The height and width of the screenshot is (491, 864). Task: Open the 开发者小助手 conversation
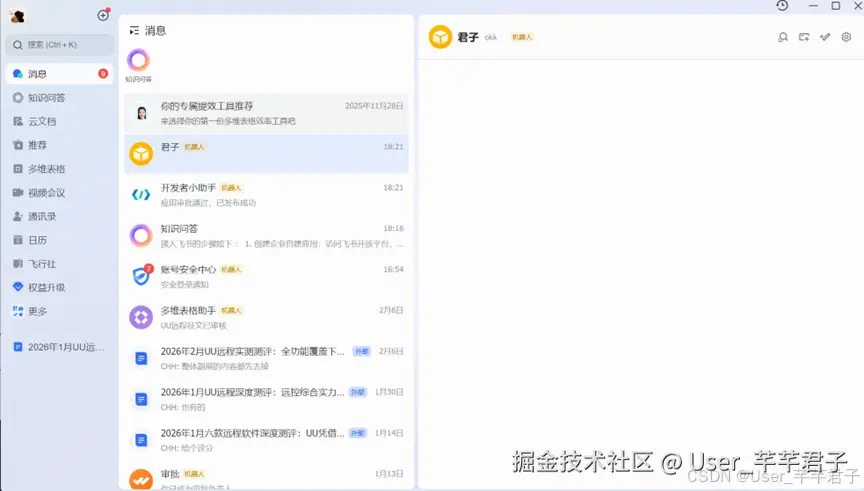[x=267, y=195]
